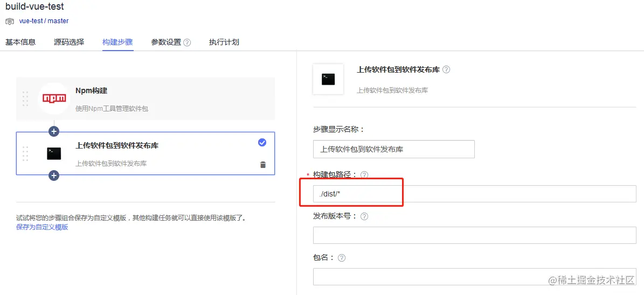
Task: Click the build-vue-test task title
Action: coord(34,6)
